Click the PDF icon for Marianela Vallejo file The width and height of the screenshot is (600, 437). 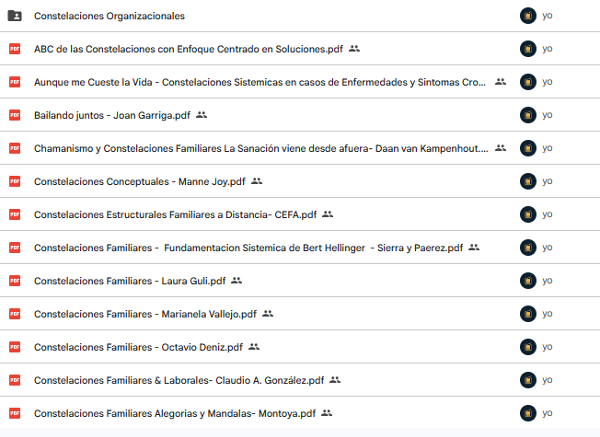(15, 314)
